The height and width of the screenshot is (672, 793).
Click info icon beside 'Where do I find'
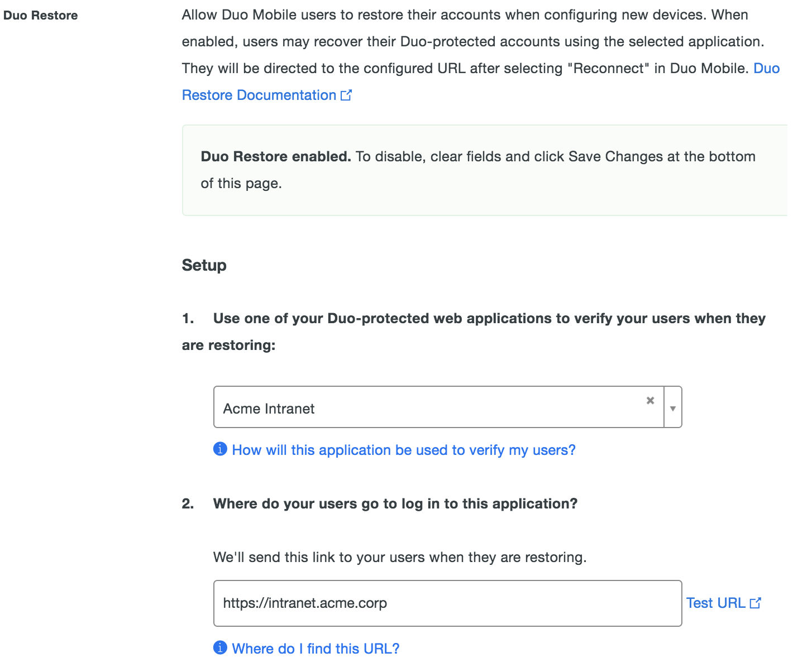click(220, 647)
